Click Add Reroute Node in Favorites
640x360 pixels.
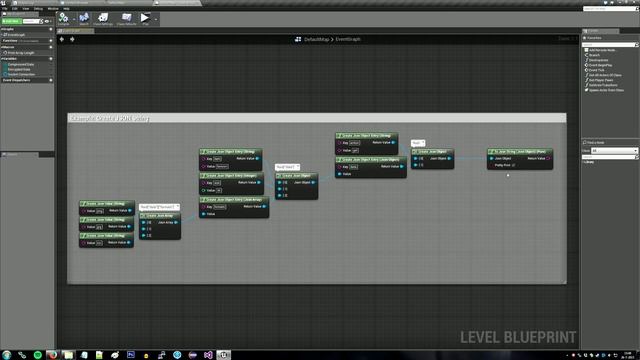tap(602, 50)
